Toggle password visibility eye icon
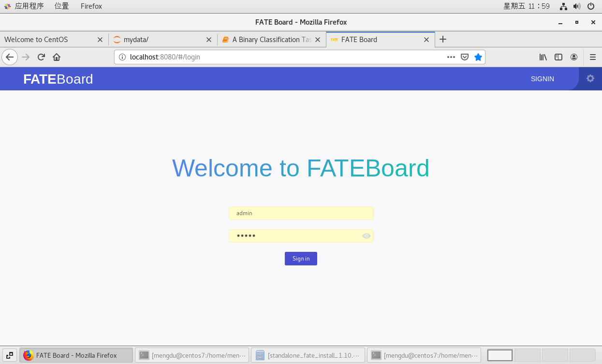This screenshot has width=602, height=364. coord(367,236)
